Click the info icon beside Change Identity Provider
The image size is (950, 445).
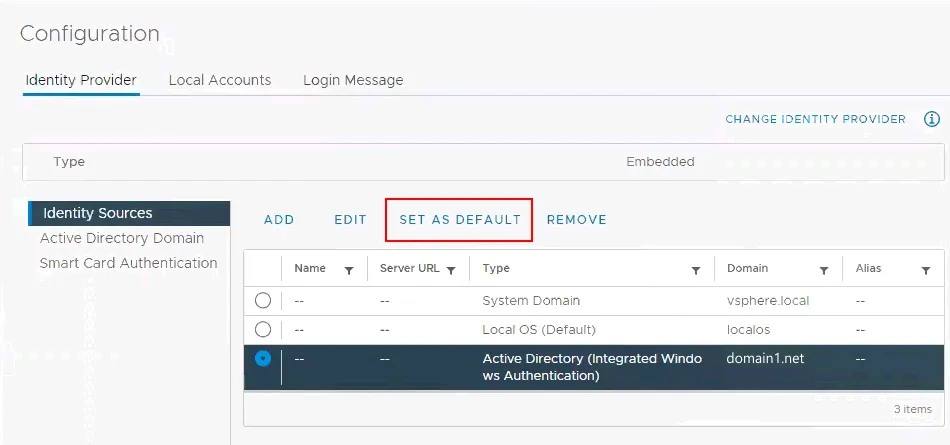pos(932,119)
